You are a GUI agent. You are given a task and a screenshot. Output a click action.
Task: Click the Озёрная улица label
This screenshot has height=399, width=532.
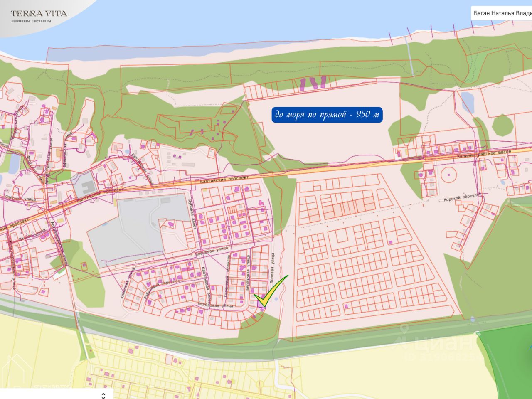(x=20, y=198)
